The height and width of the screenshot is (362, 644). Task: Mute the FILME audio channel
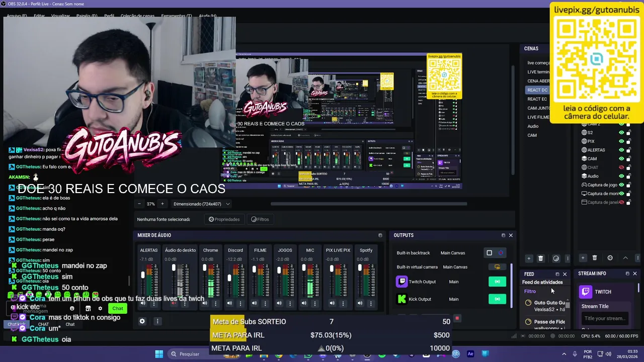[254, 303]
